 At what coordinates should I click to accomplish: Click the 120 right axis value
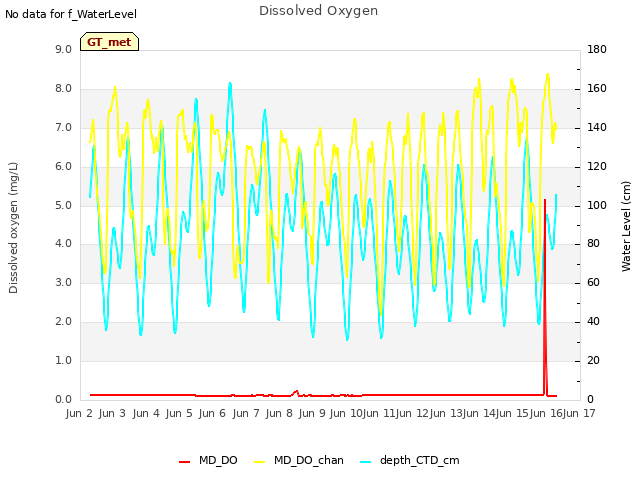coord(597,167)
